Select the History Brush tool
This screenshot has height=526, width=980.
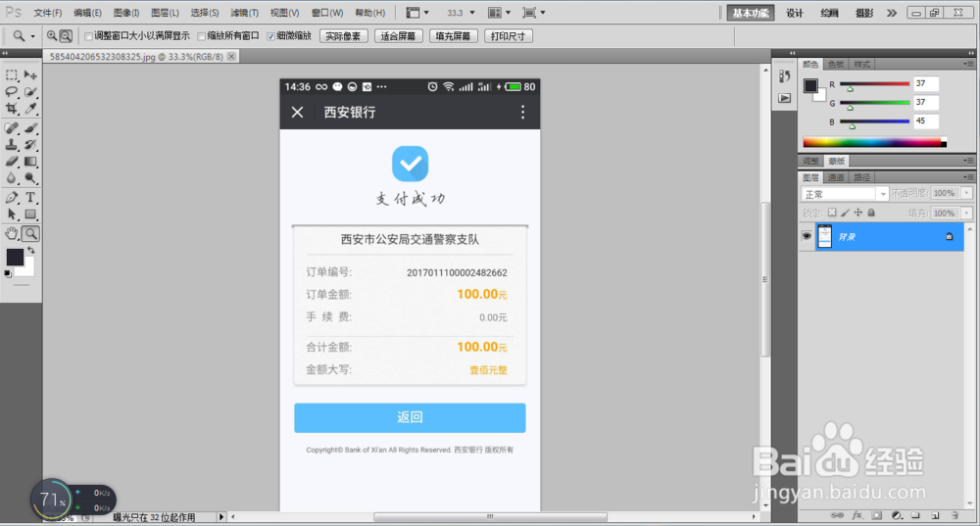point(30,144)
